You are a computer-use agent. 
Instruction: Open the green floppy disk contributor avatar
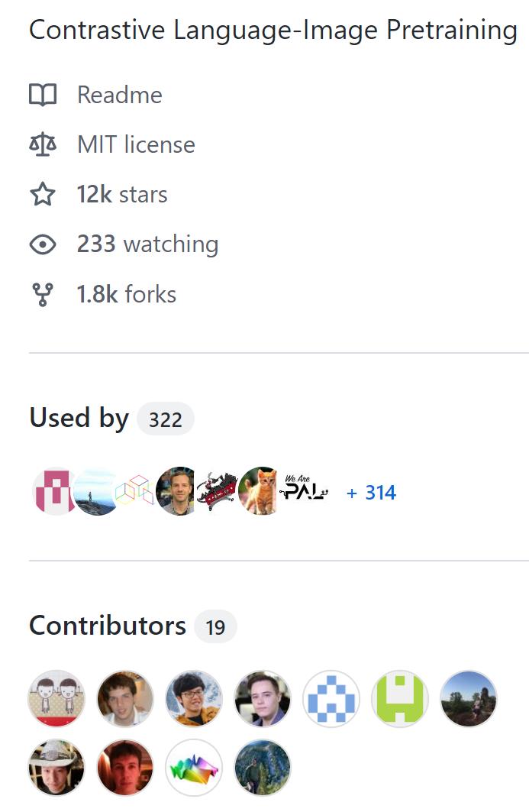coord(399,698)
